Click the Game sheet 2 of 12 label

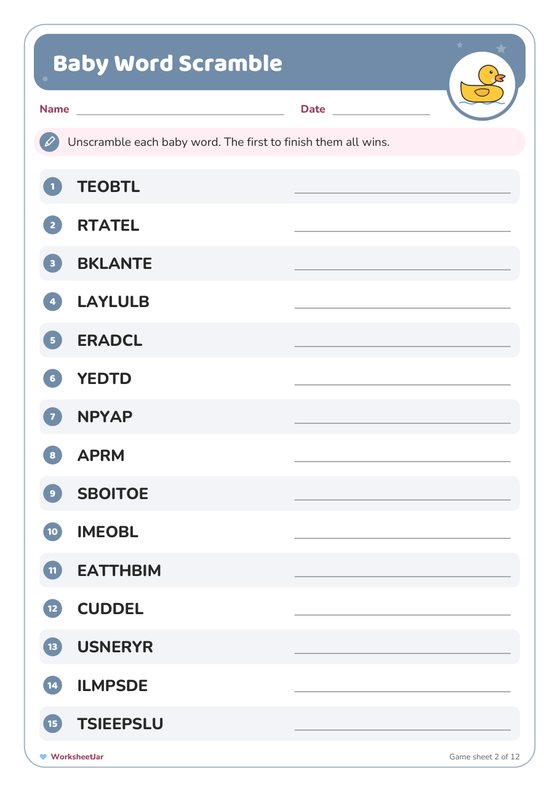[484, 757]
